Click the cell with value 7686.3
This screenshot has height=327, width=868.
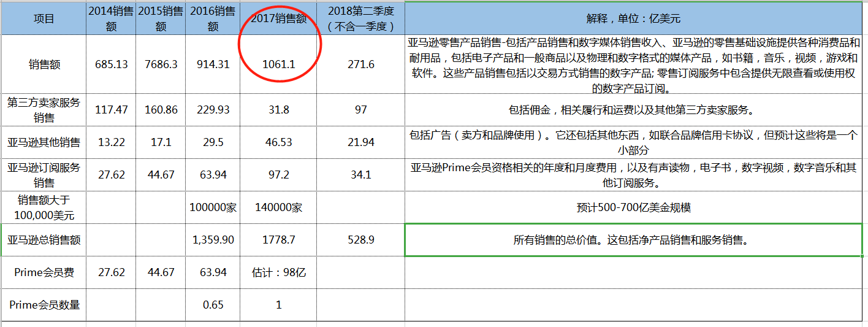pyautogui.click(x=161, y=64)
